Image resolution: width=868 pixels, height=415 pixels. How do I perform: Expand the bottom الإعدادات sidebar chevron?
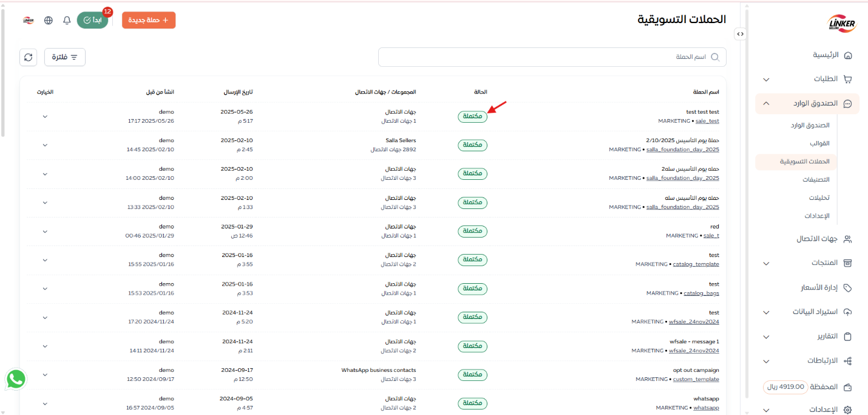pos(766,410)
